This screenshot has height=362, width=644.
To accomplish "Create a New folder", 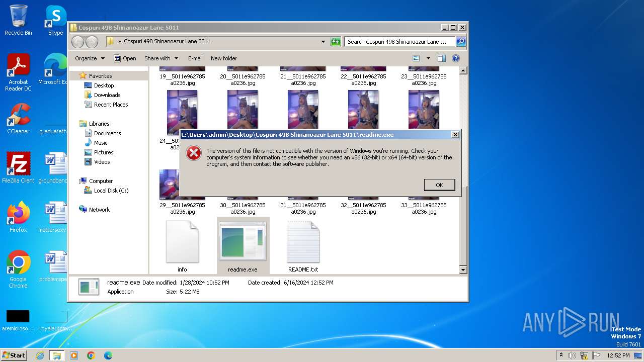I will coord(224,58).
